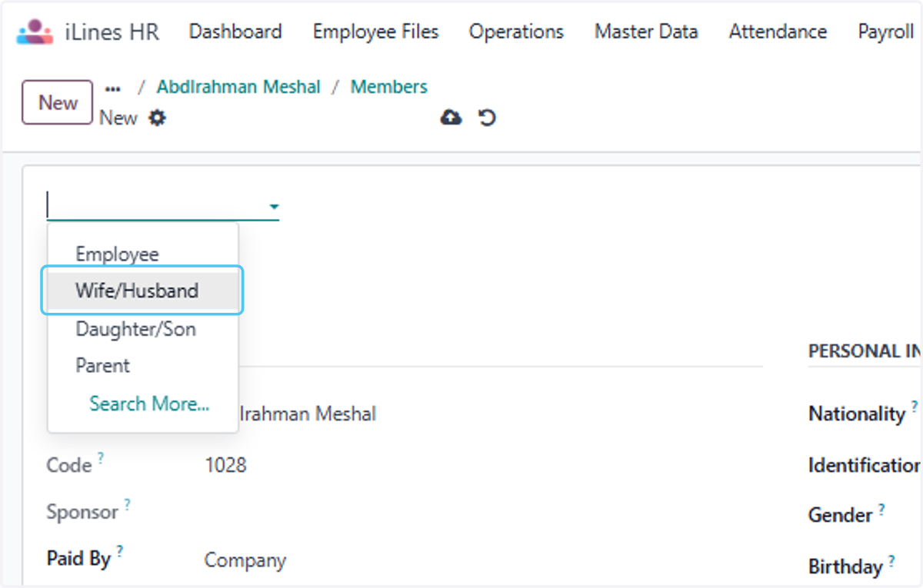Select Employee from the dropdown list
923x588 pixels.
click(x=143, y=254)
